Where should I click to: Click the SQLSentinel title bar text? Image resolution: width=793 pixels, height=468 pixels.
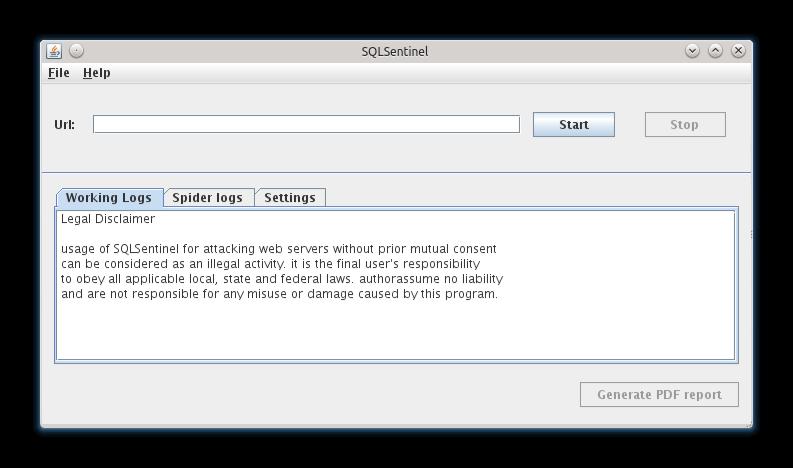(395, 51)
